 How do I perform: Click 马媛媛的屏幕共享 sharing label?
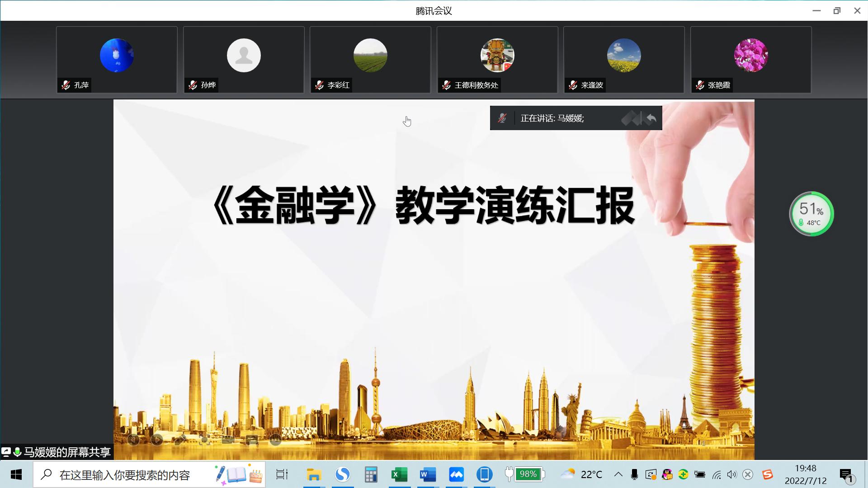[67, 452]
